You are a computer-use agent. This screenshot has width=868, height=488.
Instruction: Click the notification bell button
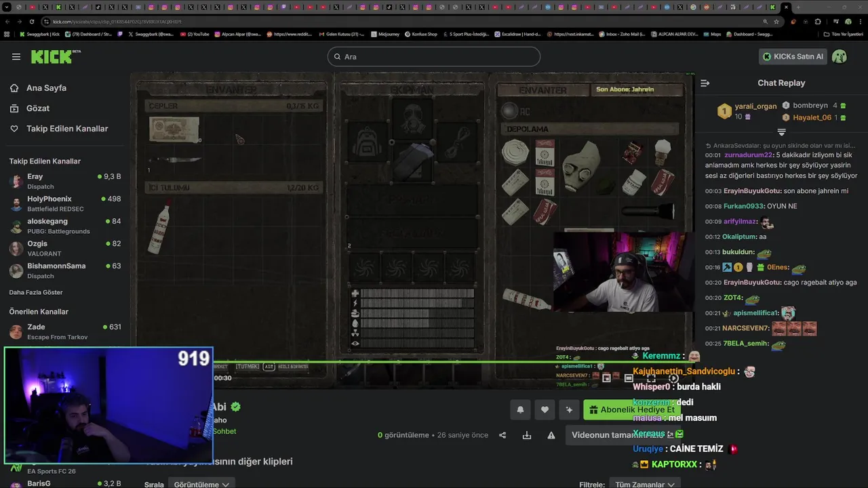coord(520,409)
